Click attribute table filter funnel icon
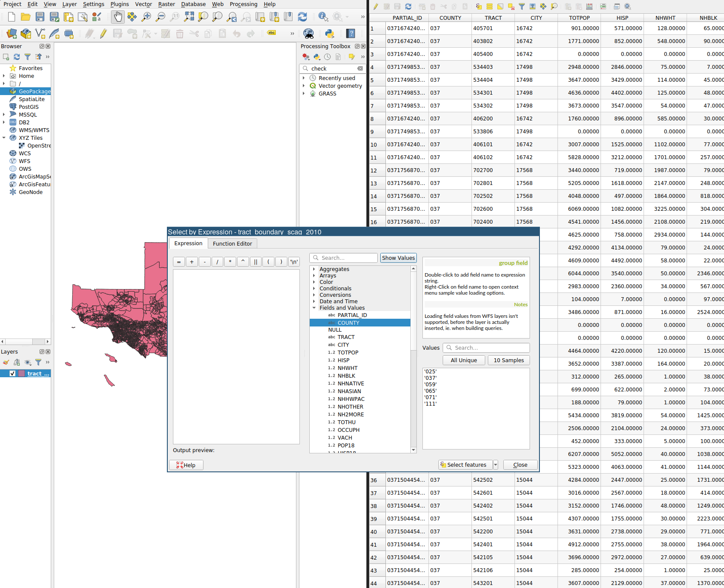The height and width of the screenshot is (588, 724). [522, 6]
